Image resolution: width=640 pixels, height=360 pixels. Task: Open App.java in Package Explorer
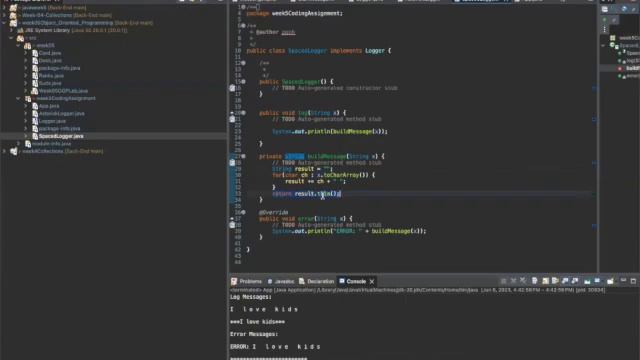(49, 106)
